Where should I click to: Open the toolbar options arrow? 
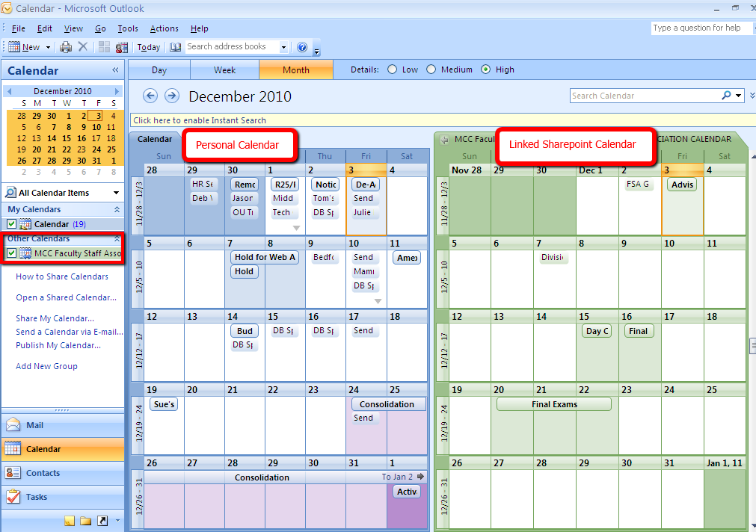point(317,50)
